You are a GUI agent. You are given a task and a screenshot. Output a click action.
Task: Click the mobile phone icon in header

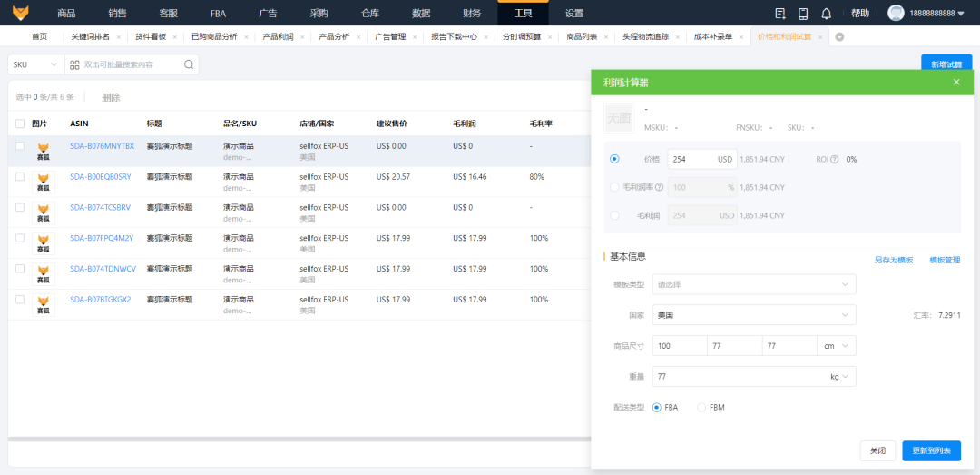tap(803, 14)
